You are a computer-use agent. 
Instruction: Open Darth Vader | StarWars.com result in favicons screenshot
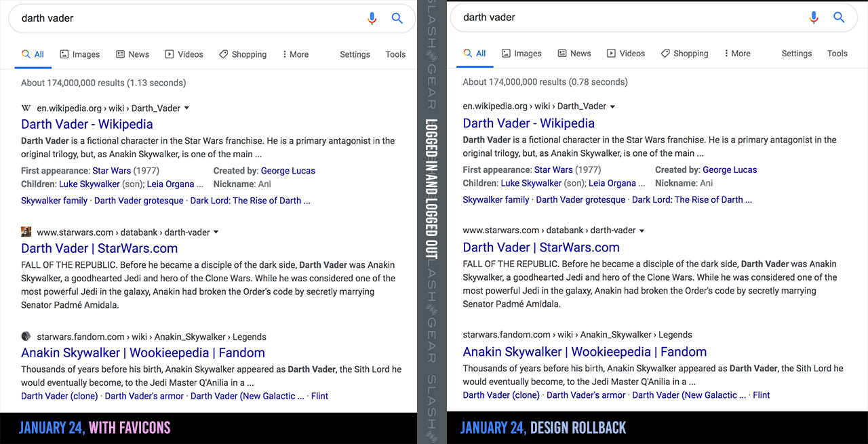point(99,248)
